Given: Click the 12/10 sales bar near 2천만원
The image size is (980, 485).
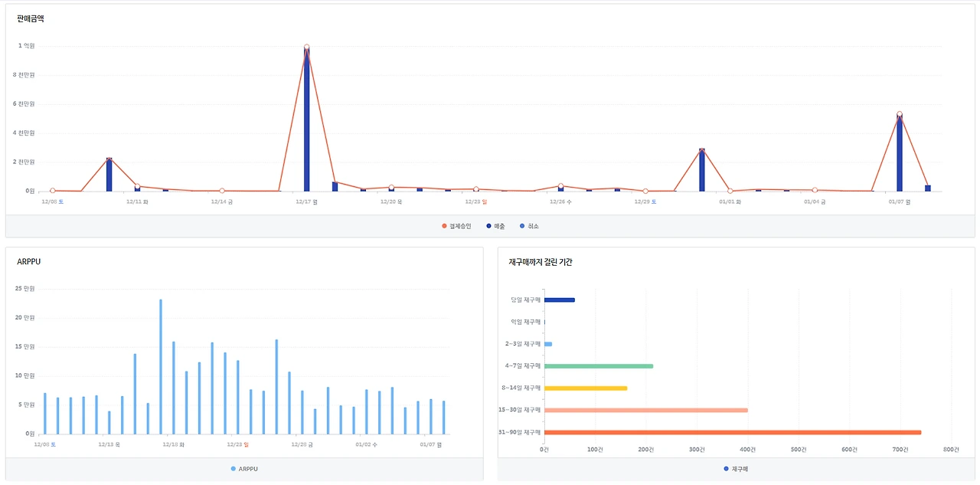Looking at the screenshot, I should [x=109, y=175].
